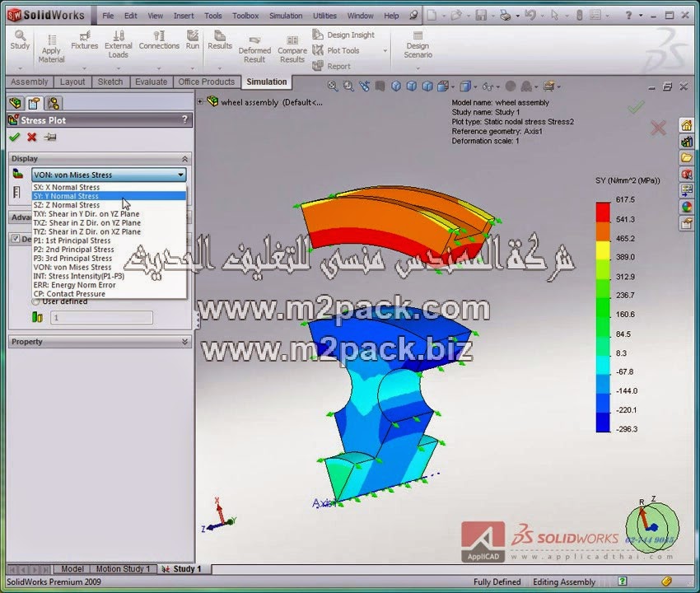Choose SY: Y Normal Stress from the list

pos(109,196)
